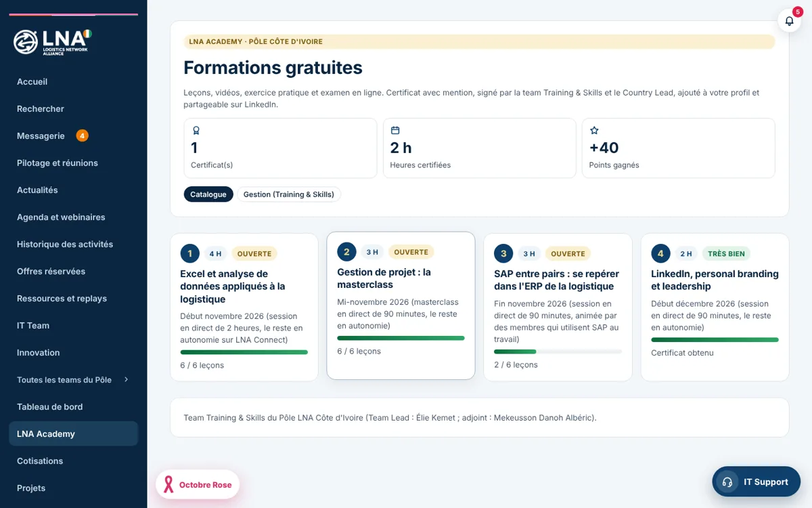Expand Toutes les teams du Pôle chevron
Image resolution: width=812 pixels, height=508 pixels.
point(126,379)
